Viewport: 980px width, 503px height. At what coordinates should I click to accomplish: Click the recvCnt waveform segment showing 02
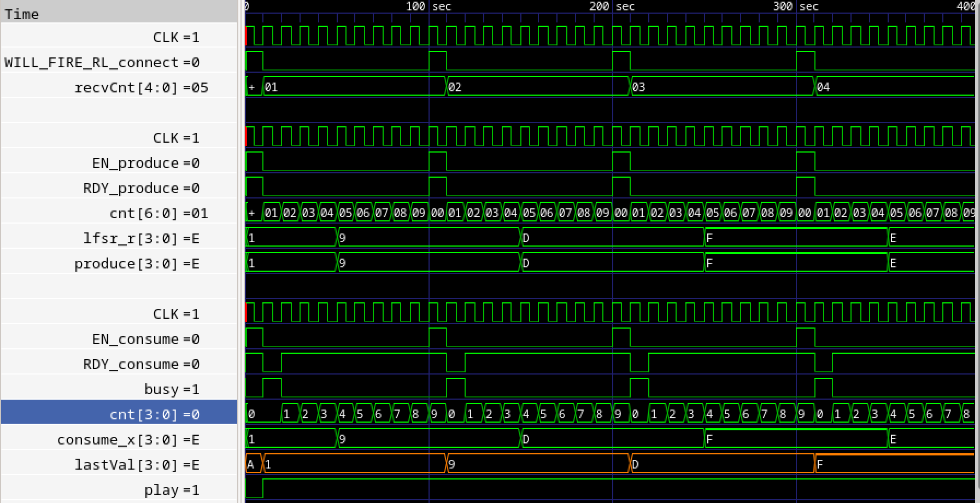click(536, 87)
